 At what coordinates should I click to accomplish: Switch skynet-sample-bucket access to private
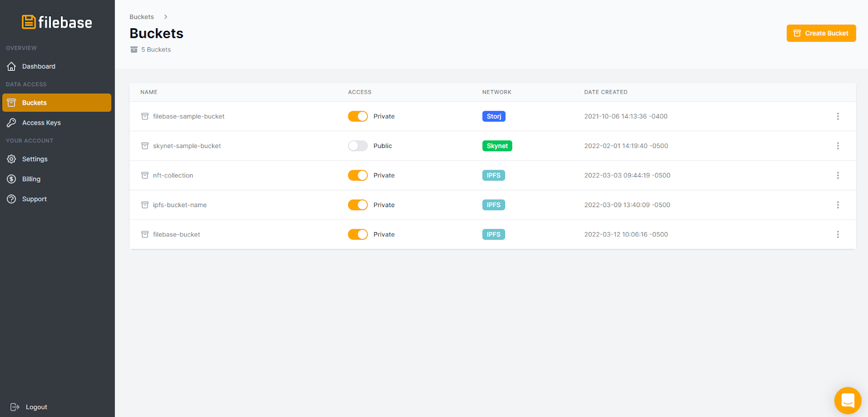(x=358, y=146)
